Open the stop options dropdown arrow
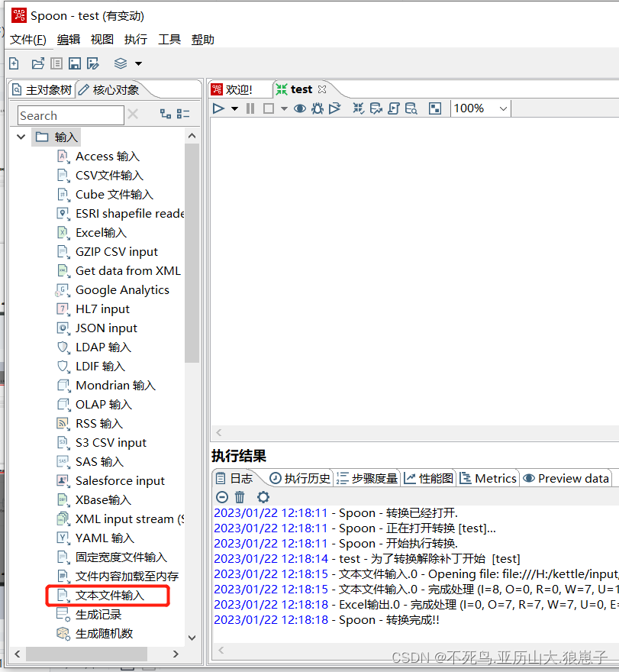Viewport: 619px width, 672px height. [284, 109]
